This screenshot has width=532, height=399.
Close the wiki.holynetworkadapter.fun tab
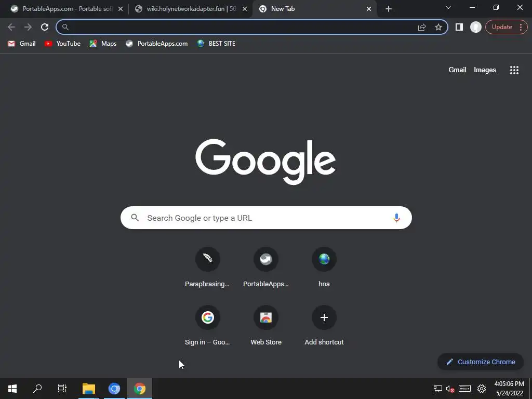coord(245,9)
